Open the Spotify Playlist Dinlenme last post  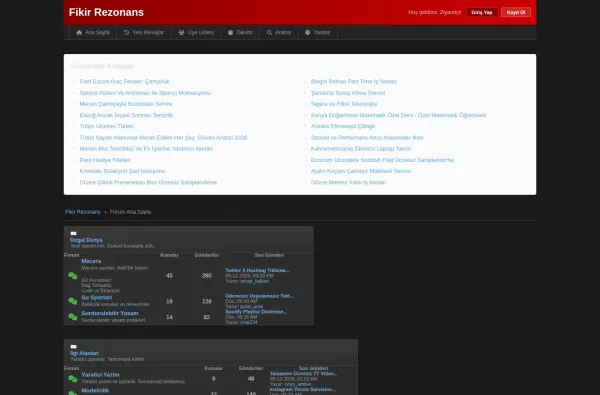coord(256,312)
